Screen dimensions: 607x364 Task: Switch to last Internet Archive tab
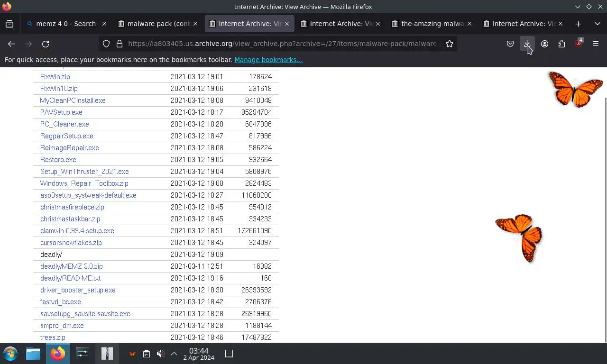point(524,24)
